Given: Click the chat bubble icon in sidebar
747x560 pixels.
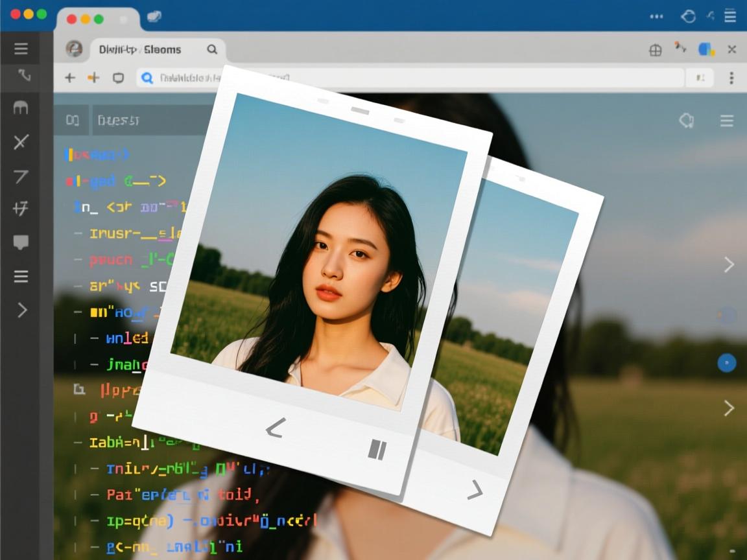Looking at the screenshot, I should pyautogui.click(x=21, y=243).
